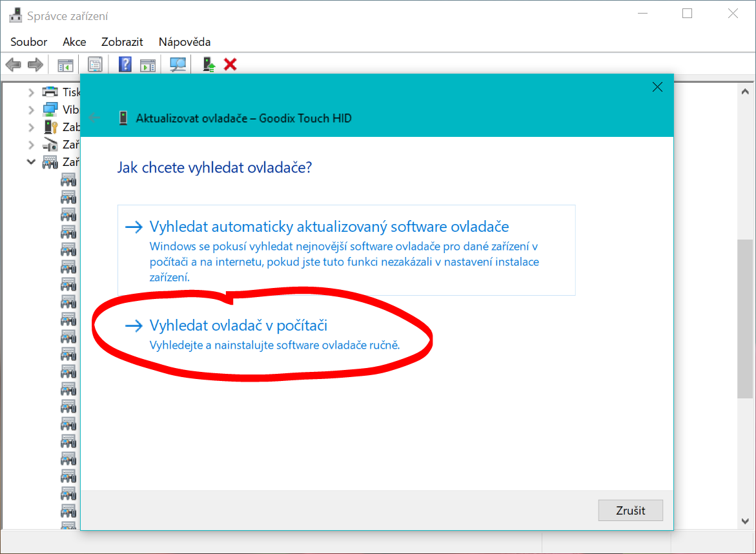
Task: Open the Akce menu
Action: click(x=74, y=42)
